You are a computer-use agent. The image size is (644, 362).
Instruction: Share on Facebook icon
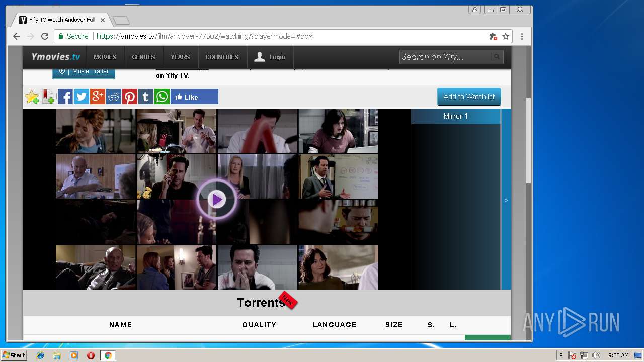pyautogui.click(x=65, y=97)
